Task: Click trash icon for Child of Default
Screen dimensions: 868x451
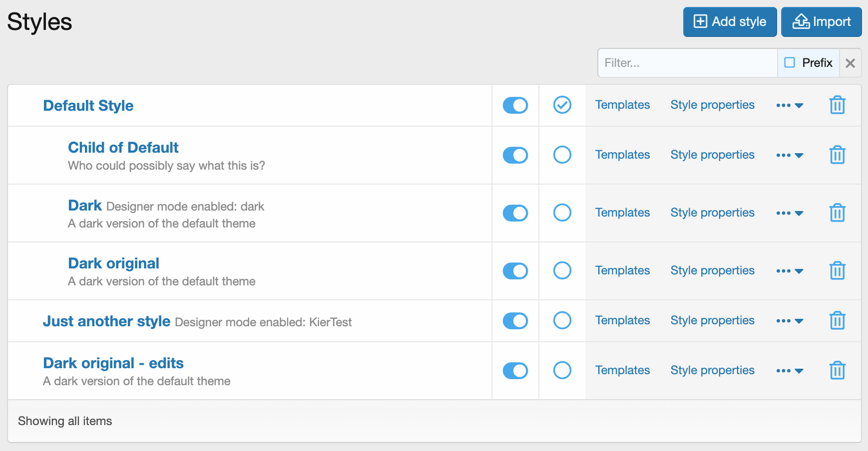Action: tap(837, 155)
